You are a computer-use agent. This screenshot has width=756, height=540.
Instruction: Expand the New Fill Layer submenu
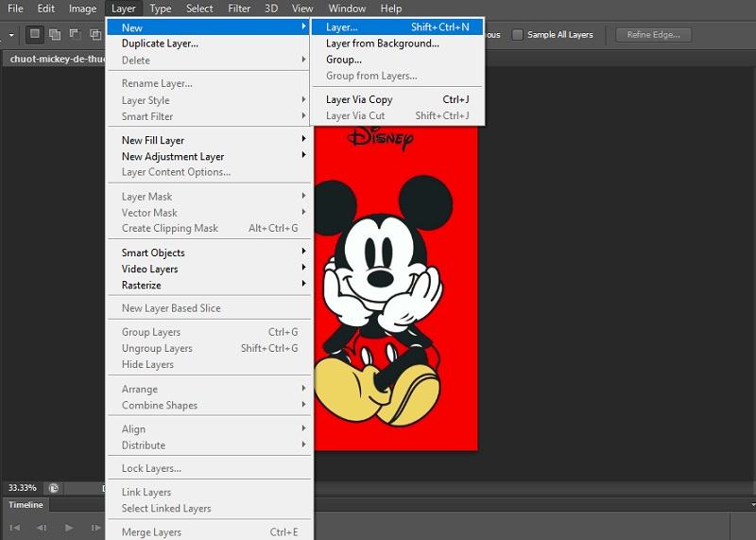pos(208,140)
